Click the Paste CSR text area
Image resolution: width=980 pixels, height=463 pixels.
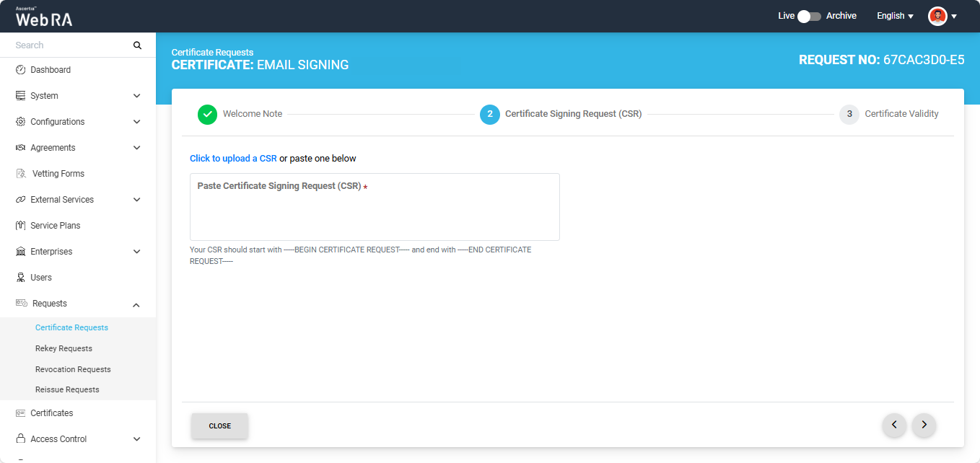click(x=375, y=215)
